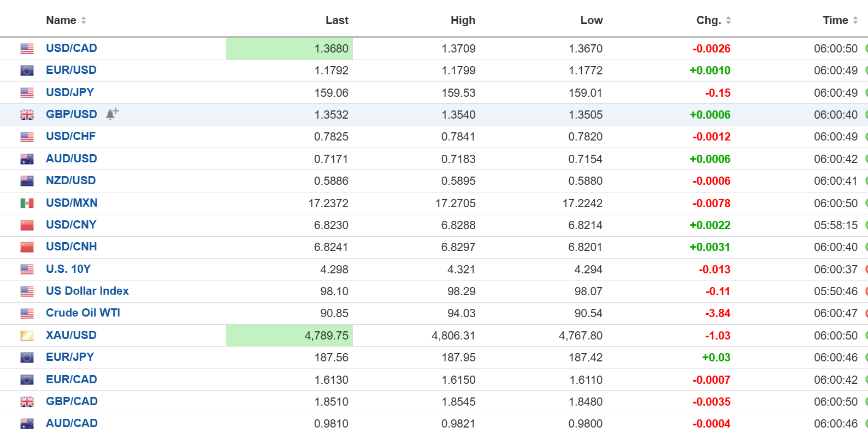This screenshot has width=868, height=433.
Task: Click the Mexico flag icon beside USD/MXN
Action: pyautogui.click(x=27, y=203)
